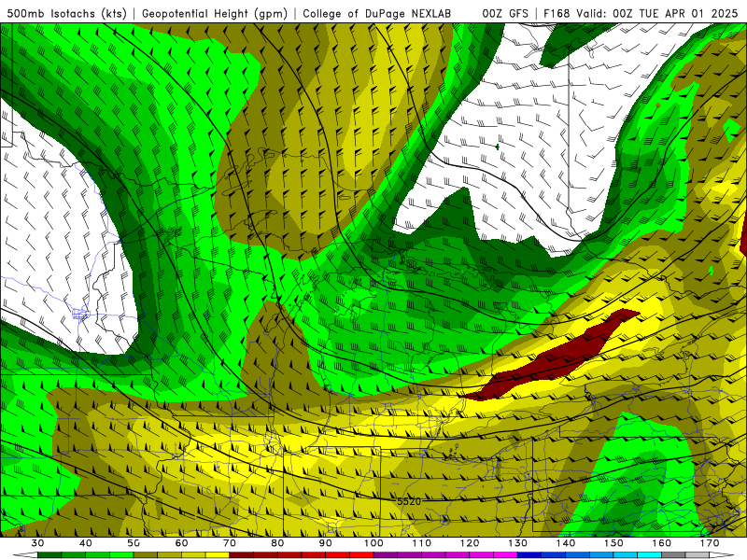Click the bright yellow swatch just before 70

(218, 555)
